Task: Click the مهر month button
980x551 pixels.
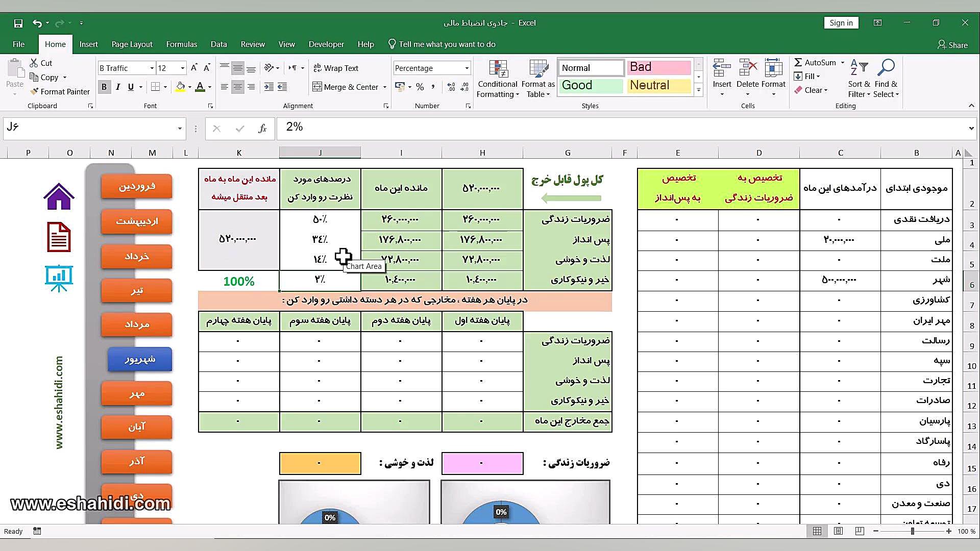Action: 137,394
